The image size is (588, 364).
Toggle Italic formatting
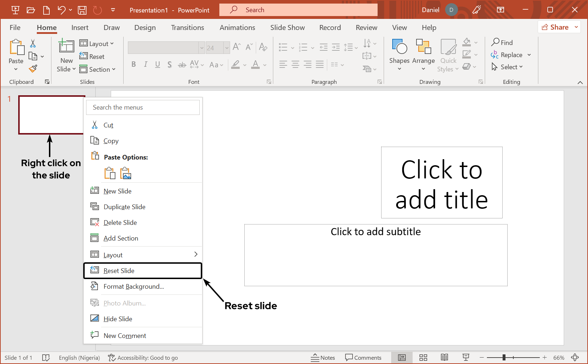[x=145, y=65]
